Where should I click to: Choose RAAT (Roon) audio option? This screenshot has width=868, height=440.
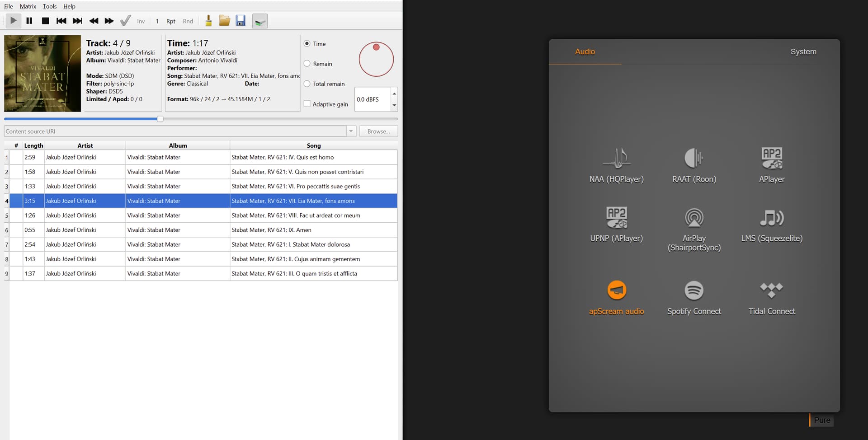pos(694,165)
